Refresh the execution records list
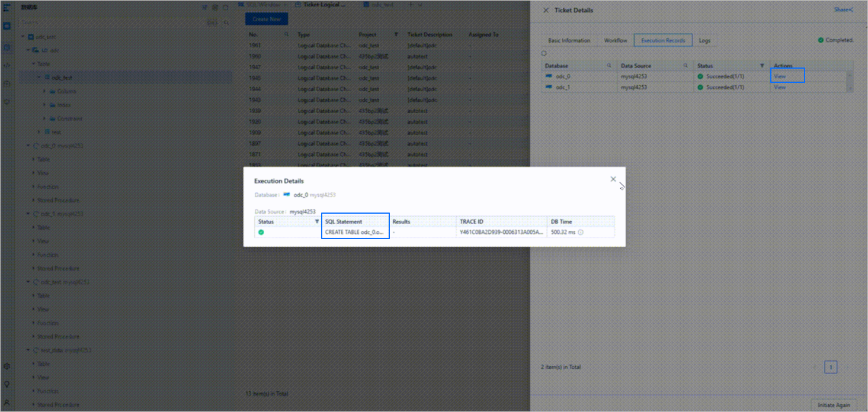 (544, 54)
